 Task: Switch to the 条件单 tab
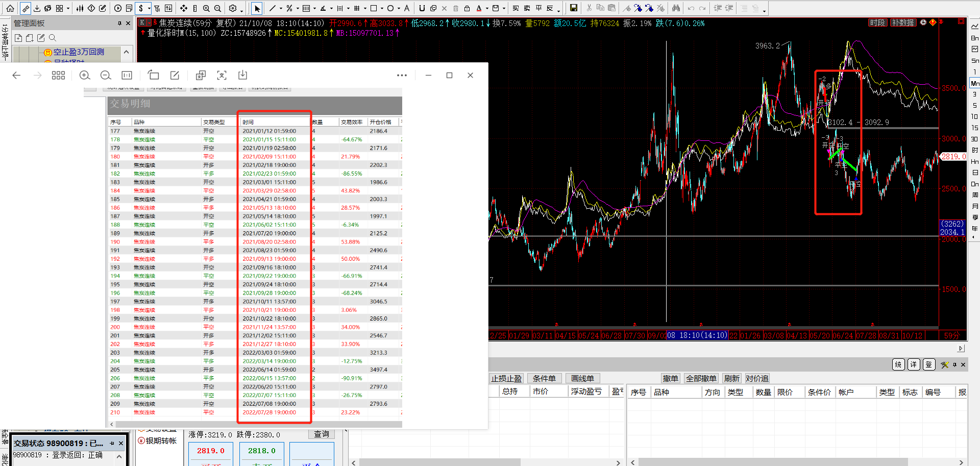(544, 378)
